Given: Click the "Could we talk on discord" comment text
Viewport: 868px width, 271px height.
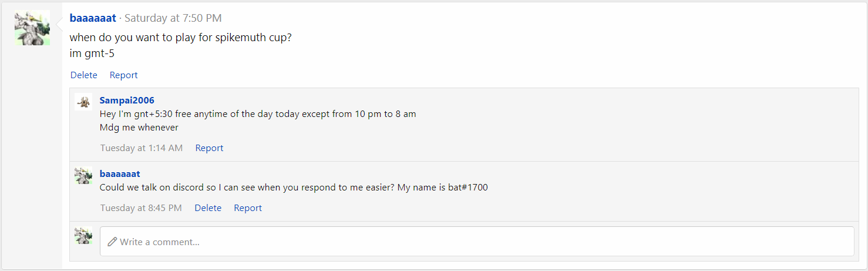Looking at the screenshot, I should click(294, 188).
